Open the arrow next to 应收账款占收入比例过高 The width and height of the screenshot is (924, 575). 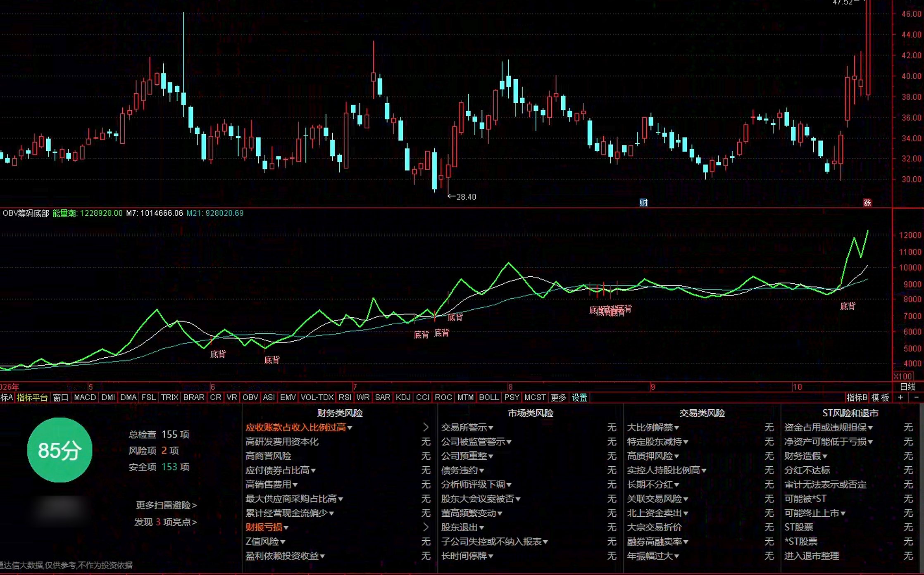426,427
